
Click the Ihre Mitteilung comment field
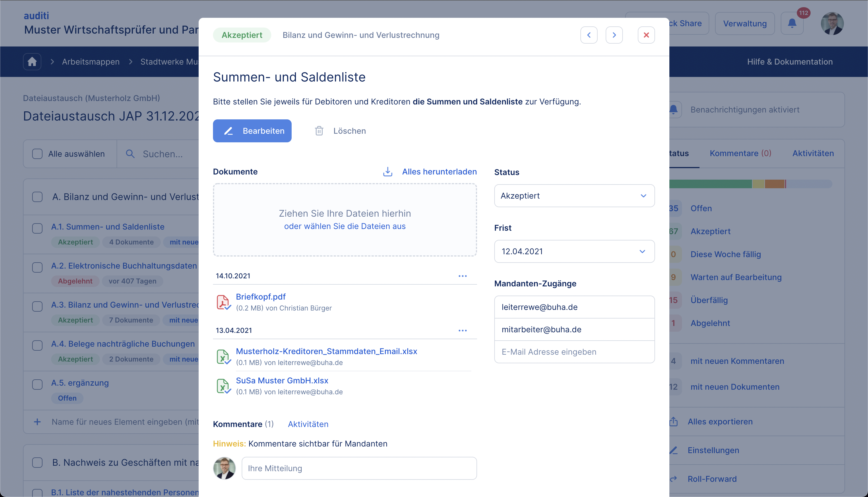tap(359, 468)
